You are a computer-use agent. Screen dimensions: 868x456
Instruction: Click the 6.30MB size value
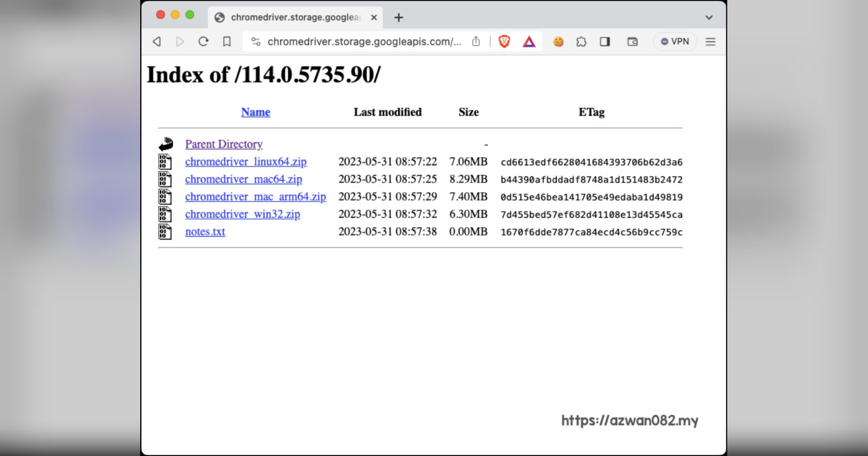pyautogui.click(x=468, y=214)
